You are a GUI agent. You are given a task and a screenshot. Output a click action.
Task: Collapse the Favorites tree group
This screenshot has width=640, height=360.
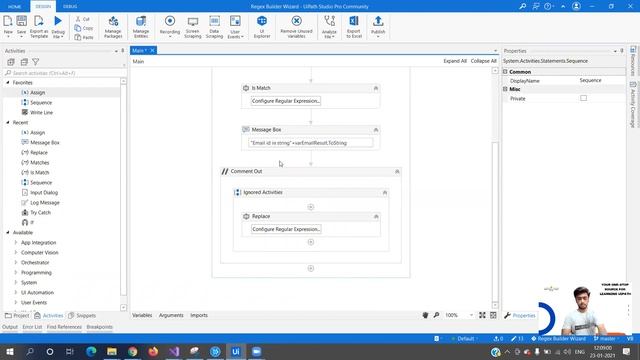click(x=8, y=82)
